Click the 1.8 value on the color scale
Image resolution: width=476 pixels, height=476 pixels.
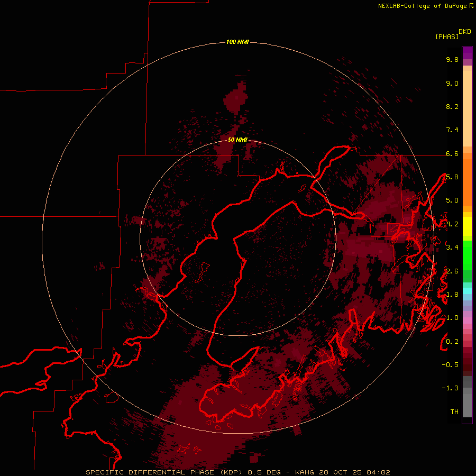pos(452,295)
